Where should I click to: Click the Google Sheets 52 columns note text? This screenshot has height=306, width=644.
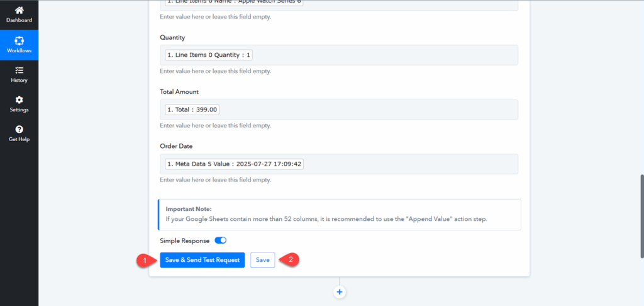pos(326,219)
